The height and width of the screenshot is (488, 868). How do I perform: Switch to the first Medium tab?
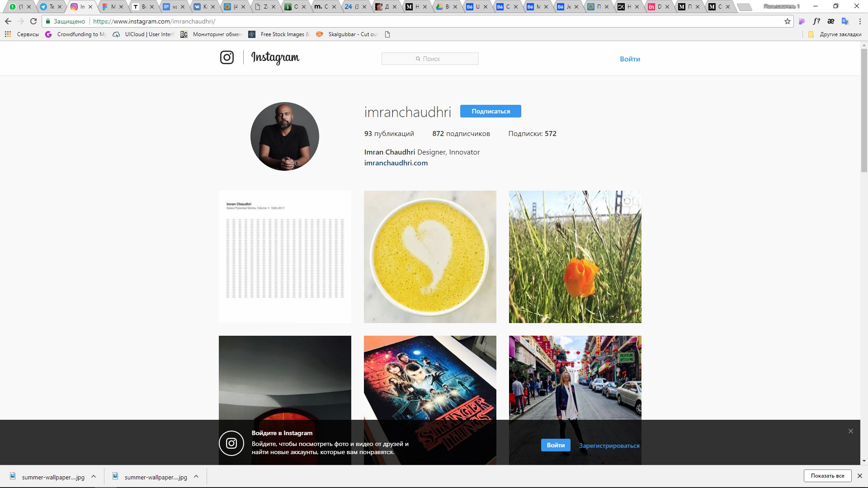pyautogui.click(x=413, y=7)
